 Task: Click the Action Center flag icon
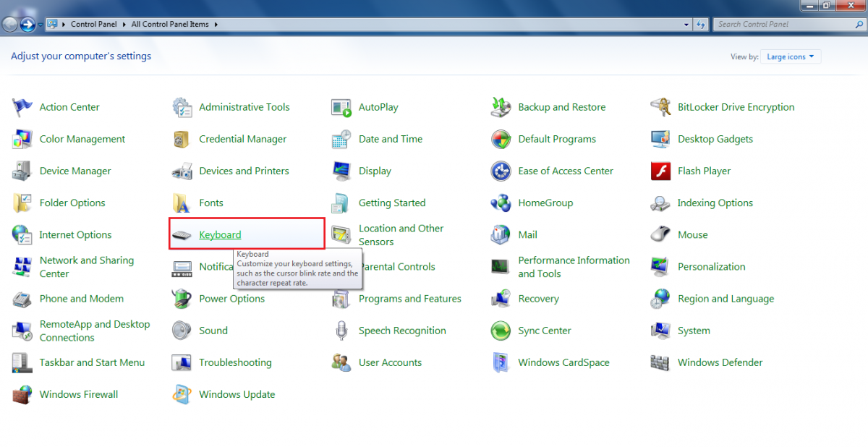click(x=22, y=107)
